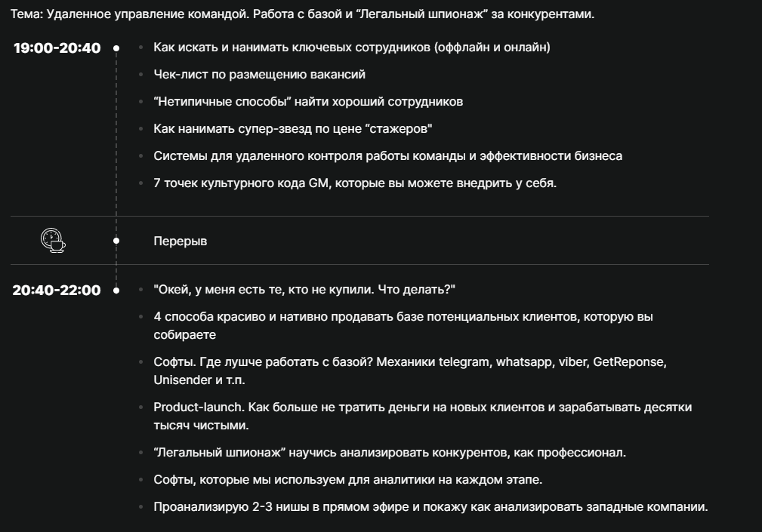Click the item about hiring key employees offline and online
The image size is (762, 532).
point(351,48)
